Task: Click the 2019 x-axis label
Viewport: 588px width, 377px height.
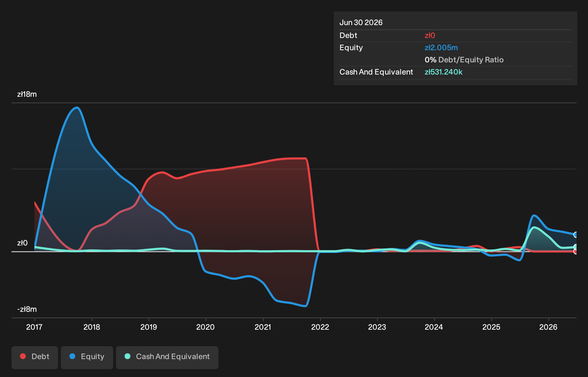Action: click(x=149, y=327)
